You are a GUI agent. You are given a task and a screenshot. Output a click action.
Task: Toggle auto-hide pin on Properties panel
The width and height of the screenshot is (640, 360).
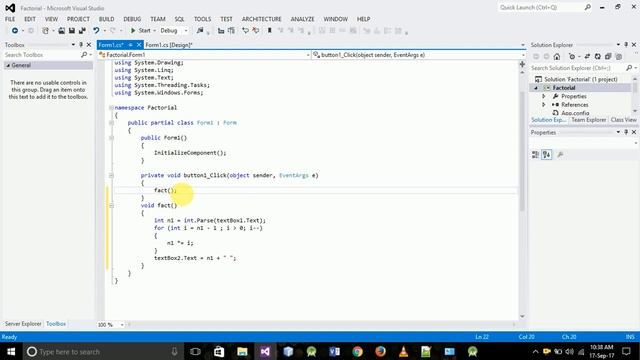point(626,132)
